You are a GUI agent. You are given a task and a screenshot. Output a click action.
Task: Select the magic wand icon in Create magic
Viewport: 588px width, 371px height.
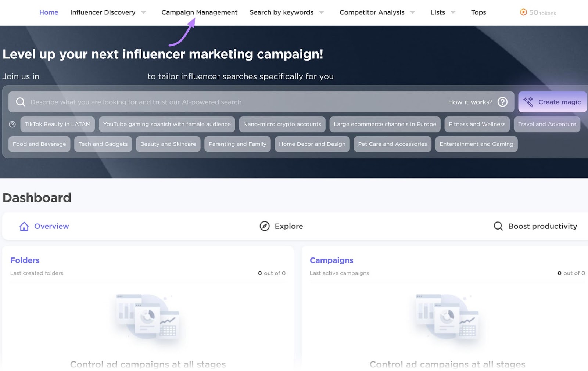tap(529, 102)
